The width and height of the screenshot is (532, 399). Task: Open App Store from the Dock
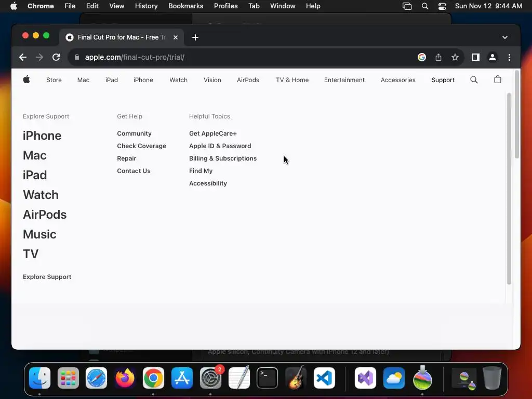[x=182, y=378]
